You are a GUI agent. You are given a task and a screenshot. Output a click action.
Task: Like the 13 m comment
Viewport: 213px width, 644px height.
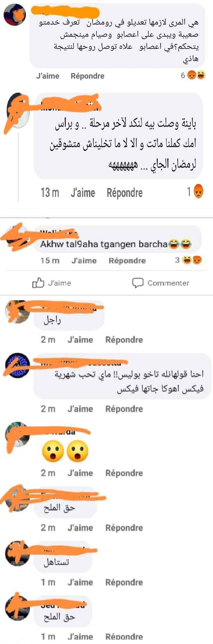tap(83, 193)
